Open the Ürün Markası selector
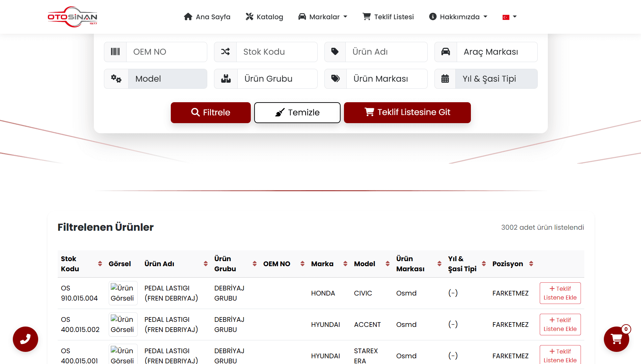 (x=387, y=79)
